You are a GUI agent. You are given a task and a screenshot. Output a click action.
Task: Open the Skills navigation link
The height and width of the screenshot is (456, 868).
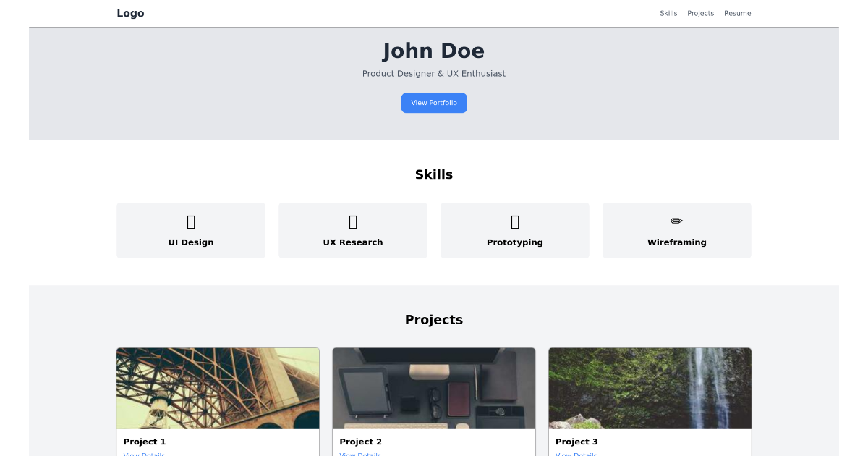(668, 12)
